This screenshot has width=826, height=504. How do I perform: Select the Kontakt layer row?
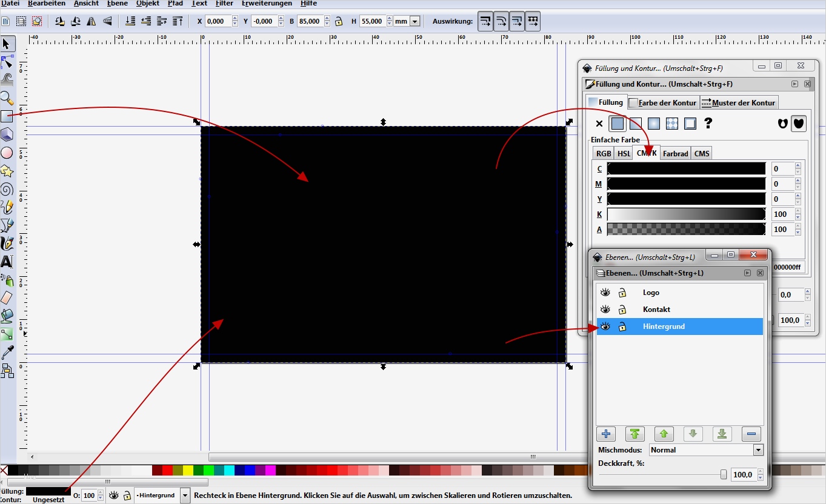click(x=679, y=310)
